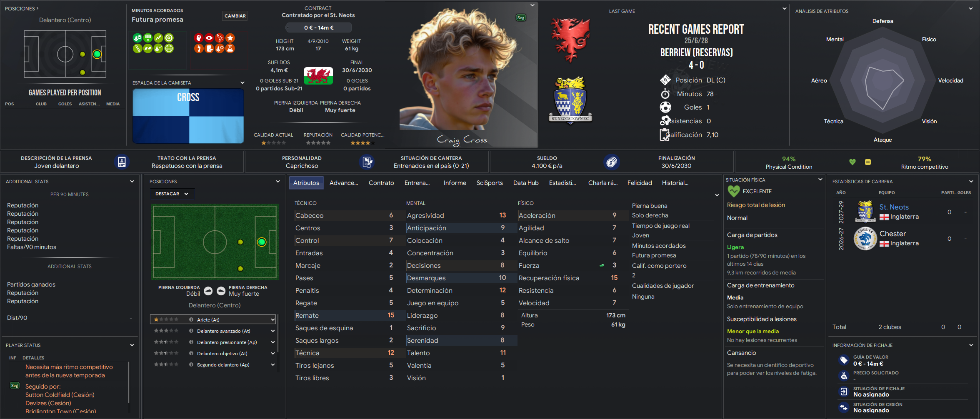This screenshot has height=419, width=980.
Task: Click the green target trait icon
Action: tap(169, 38)
